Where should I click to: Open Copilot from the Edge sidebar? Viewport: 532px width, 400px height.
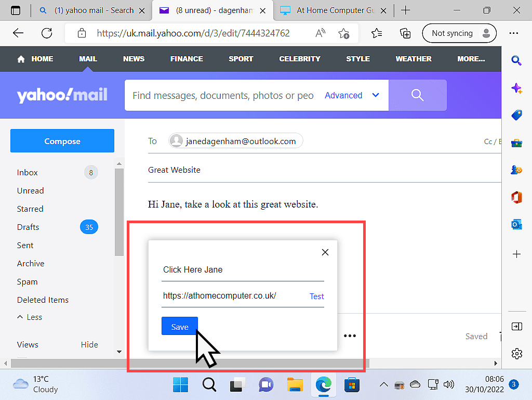(x=516, y=88)
